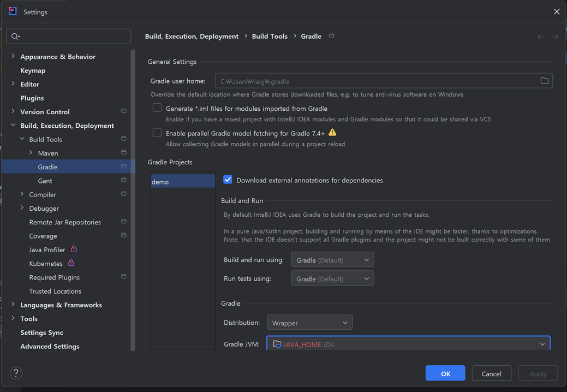This screenshot has height=392, width=567.
Task: Enable Generate *.iml files checkbox
Action: [x=157, y=108]
